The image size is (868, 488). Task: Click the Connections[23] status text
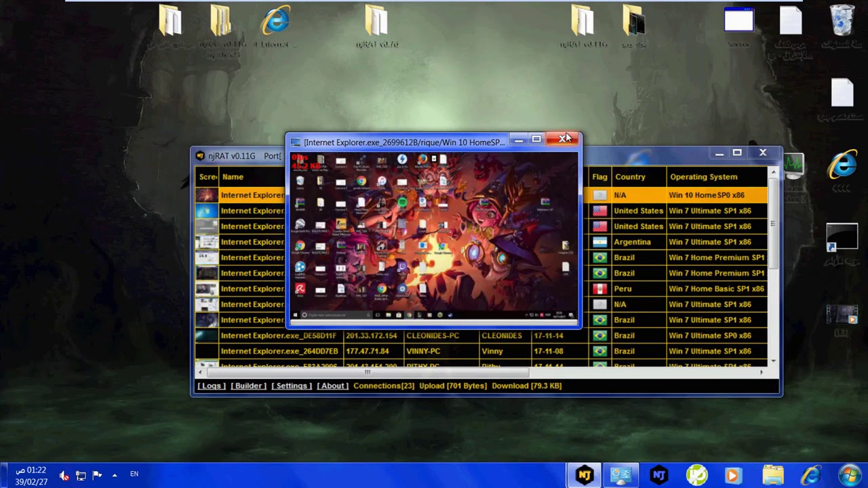pyautogui.click(x=384, y=386)
